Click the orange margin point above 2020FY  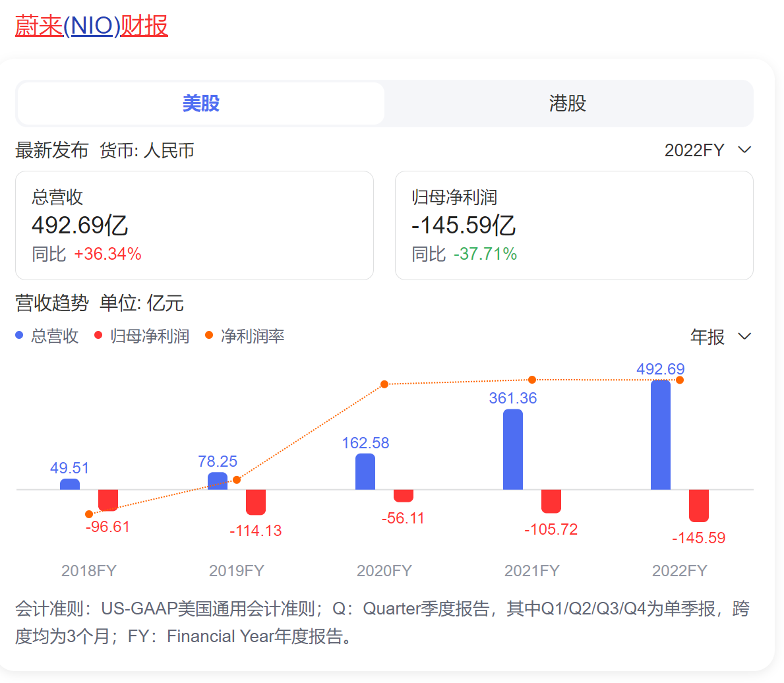click(384, 384)
